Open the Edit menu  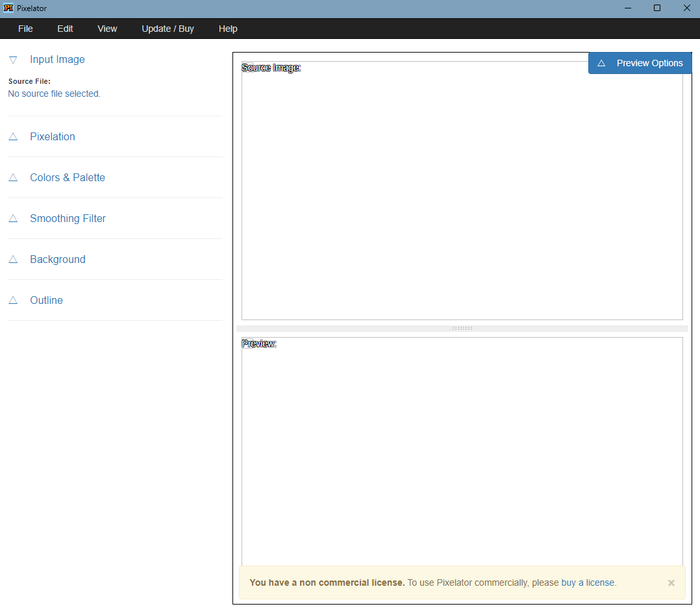point(65,29)
